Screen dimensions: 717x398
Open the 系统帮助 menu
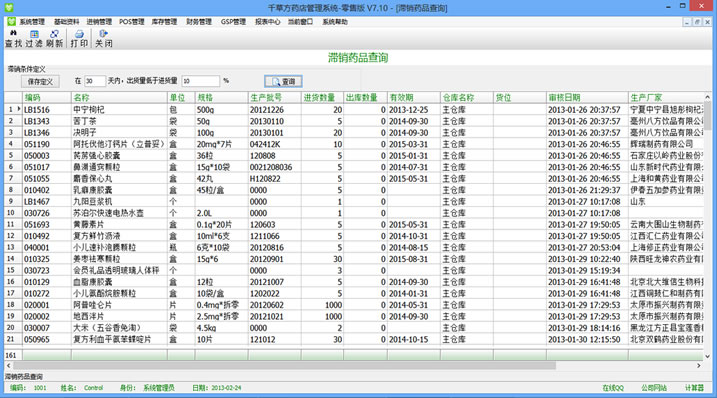click(x=335, y=22)
